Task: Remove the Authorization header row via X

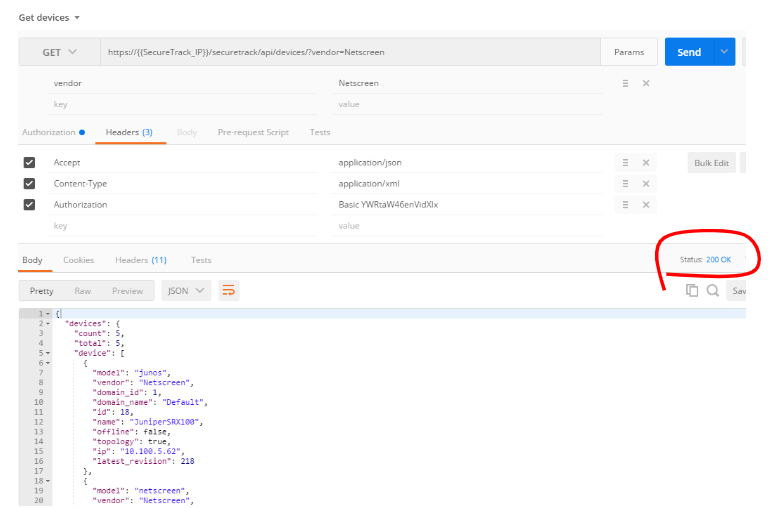Action: (646, 205)
